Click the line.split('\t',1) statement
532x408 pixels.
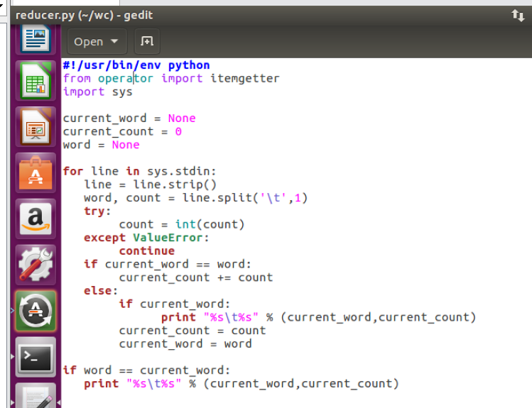(245, 198)
